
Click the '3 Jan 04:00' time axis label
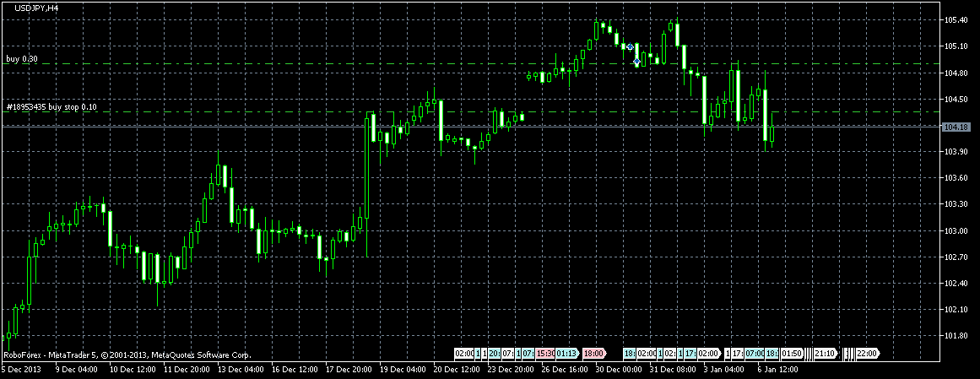coord(723,369)
